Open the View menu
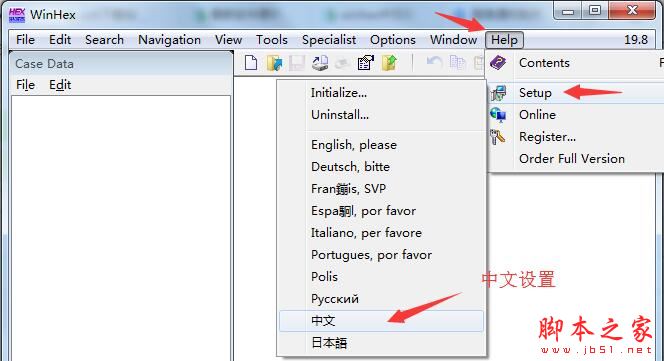The height and width of the screenshot is (361, 664). coord(228,40)
